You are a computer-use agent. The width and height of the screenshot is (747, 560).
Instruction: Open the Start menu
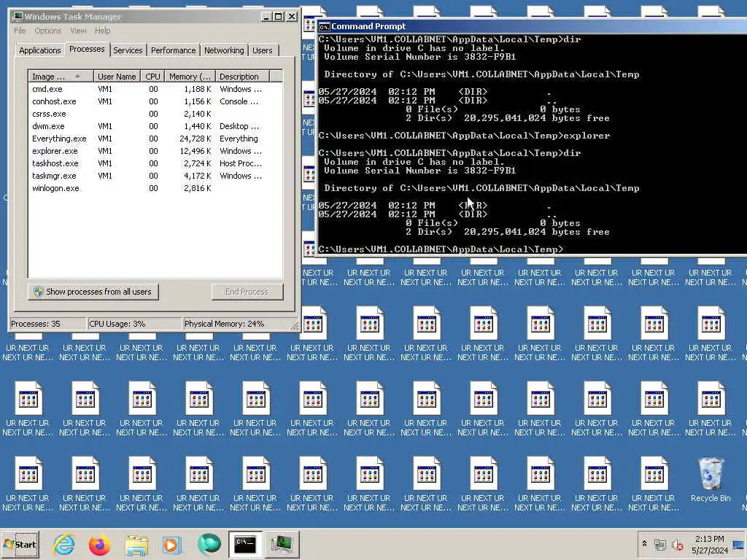(x=20, y=544)
